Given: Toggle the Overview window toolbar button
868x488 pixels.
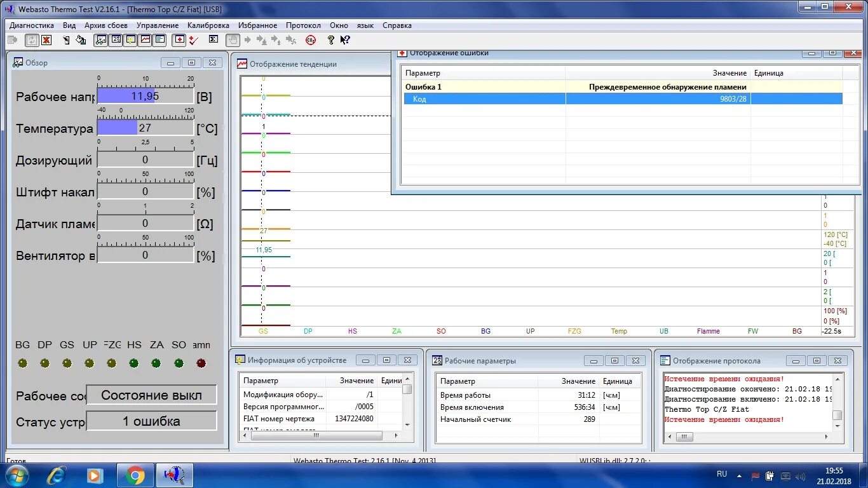Looking at the screenshot, I should [x=100, y=40].
